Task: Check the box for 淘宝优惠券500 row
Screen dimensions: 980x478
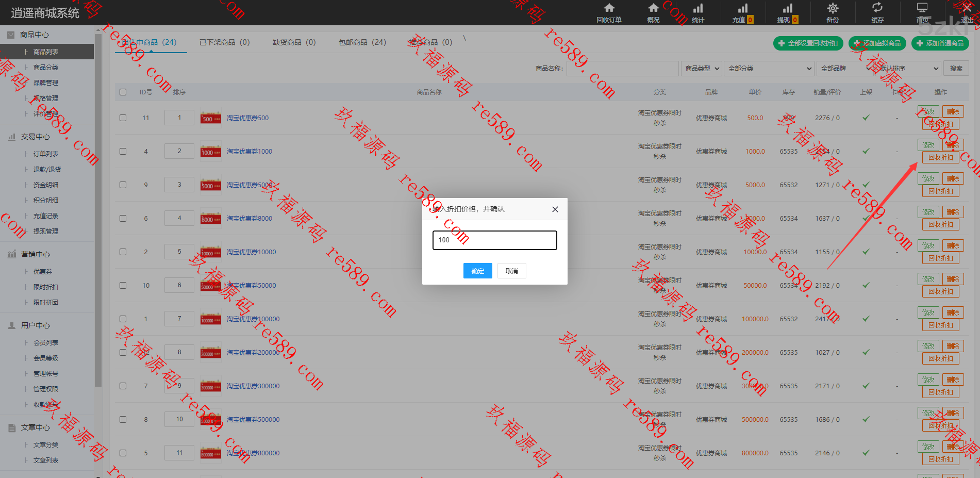Action: 123,118
